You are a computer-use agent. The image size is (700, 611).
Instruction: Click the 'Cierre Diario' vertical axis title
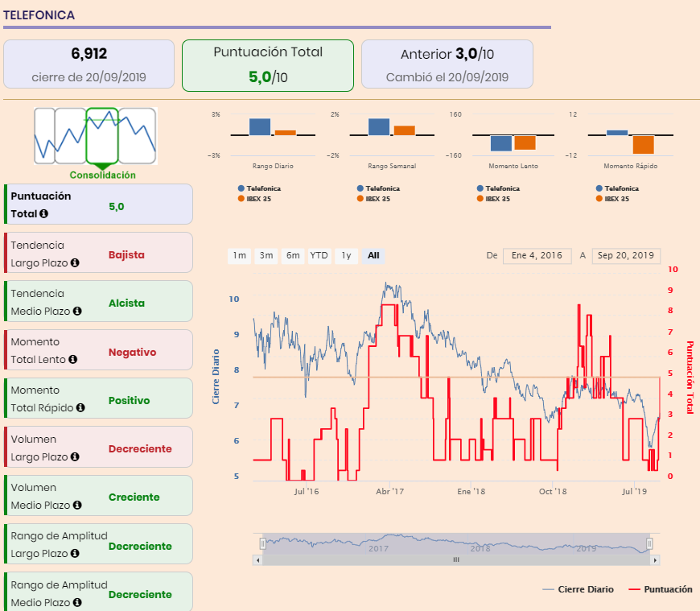point(216,377)
